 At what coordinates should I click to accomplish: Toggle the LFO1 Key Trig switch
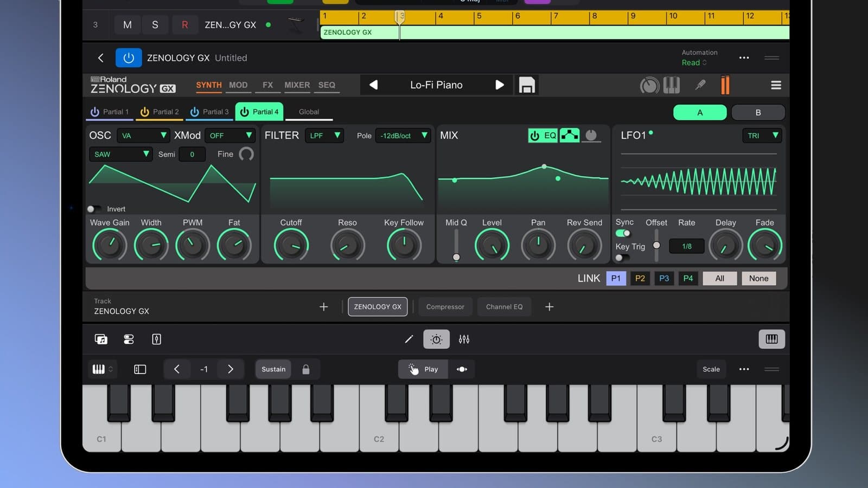click(x=622, y=258)
